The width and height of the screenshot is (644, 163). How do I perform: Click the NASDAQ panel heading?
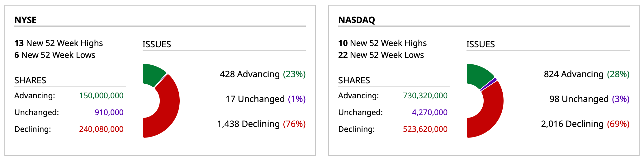coord(357,20)
